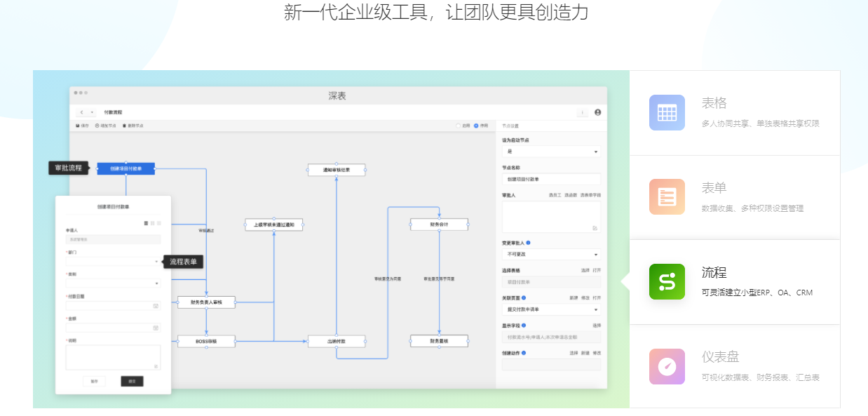Click the 暂存 button in form popup
Viewport: 868px width, 416px height.
point(95,382)
